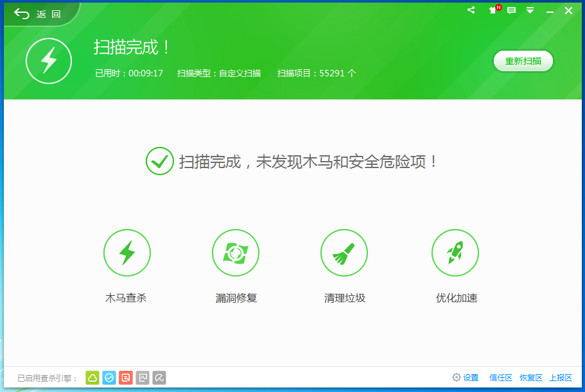585x392 pixels.
Task: Click the 扫描项目：55291 个 text
Action: click(317, 73)
